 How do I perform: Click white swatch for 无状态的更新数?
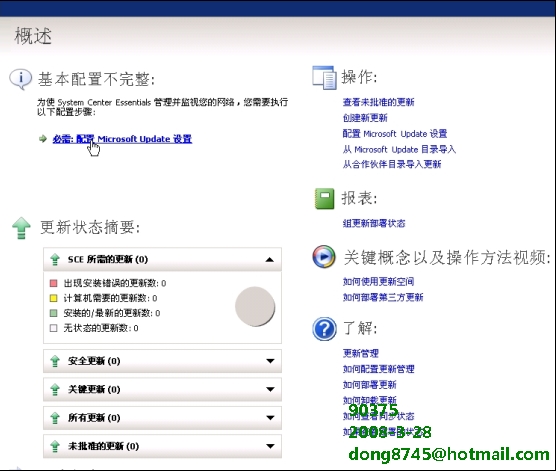click(54, 328)
